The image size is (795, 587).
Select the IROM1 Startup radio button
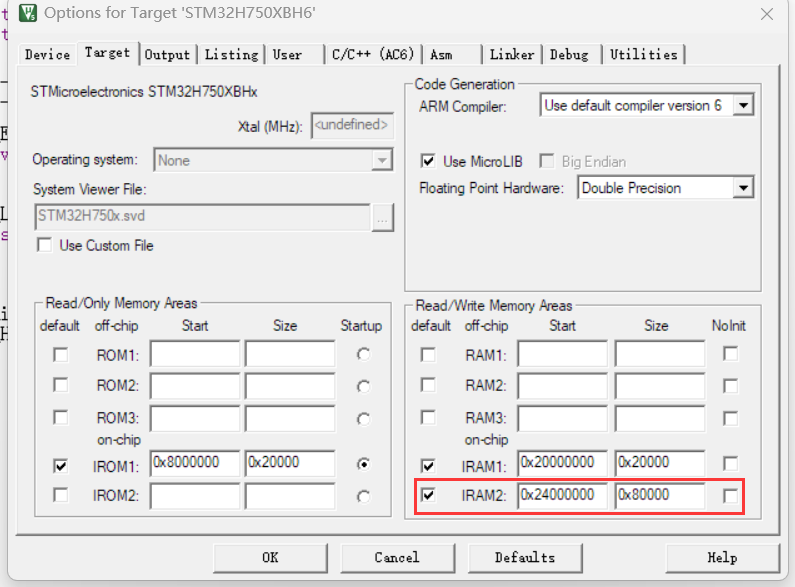[x=363, y=464]
